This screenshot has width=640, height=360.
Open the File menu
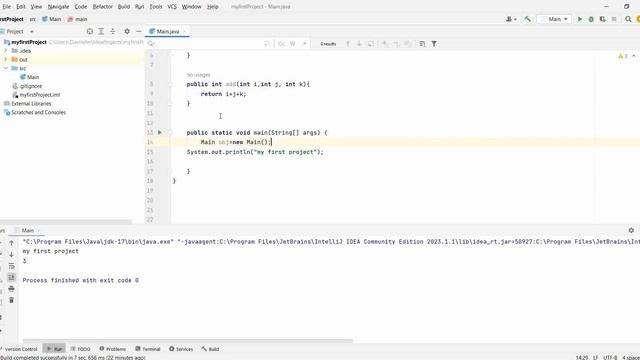(7, 7)
